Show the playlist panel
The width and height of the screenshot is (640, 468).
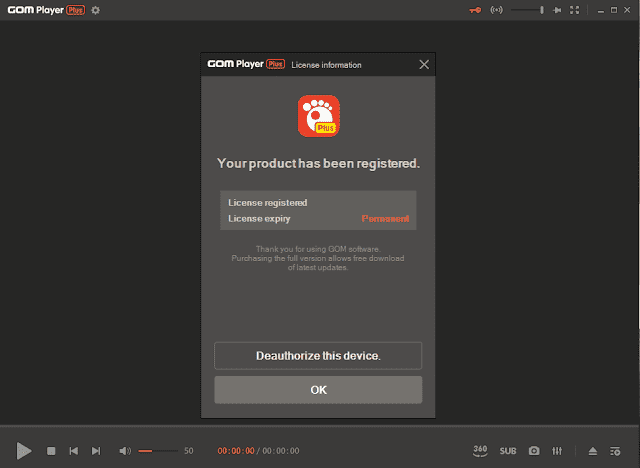(x=615, y=451)
